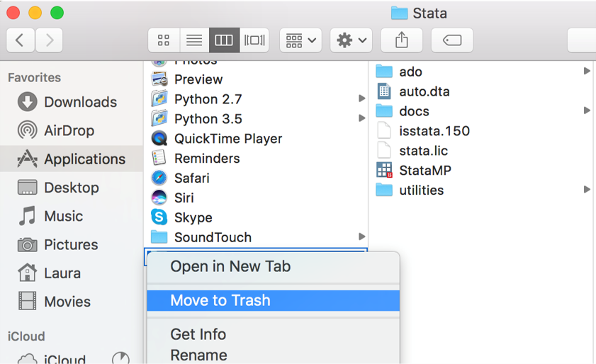The width and height of the screenshot is (596, 364).
Task: Switch to list view
Action: tap(194, 40)
